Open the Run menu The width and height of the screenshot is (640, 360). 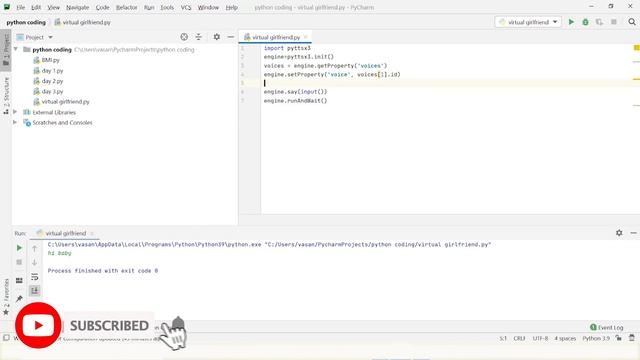point(149,7)
